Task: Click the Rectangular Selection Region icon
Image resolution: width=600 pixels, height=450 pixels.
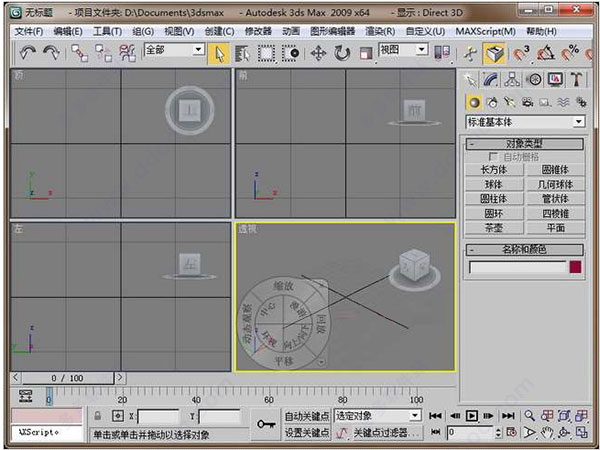Action: pyautogui.click(x=266, y=54)
